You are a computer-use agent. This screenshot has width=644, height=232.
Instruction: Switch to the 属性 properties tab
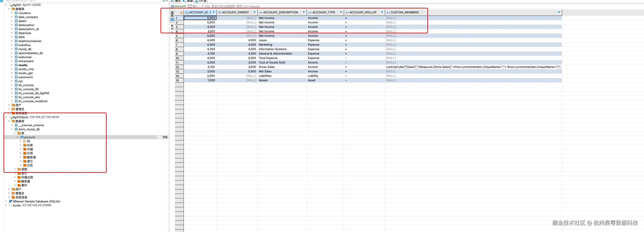click(x=176, y=1)
